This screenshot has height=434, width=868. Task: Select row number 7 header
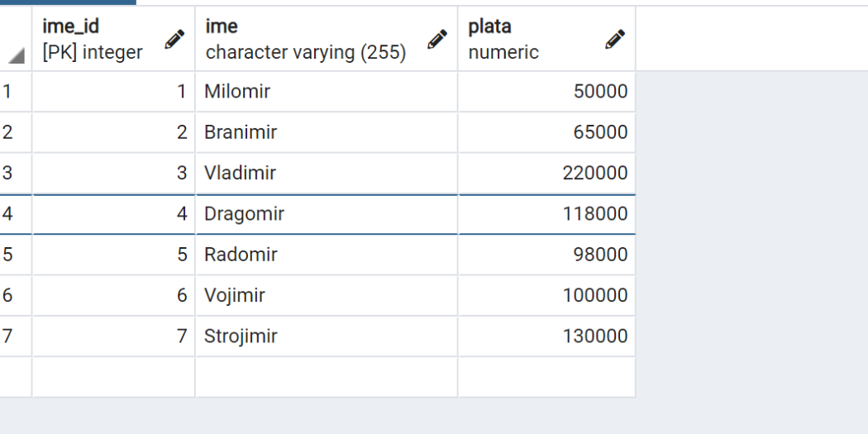click(x=16, y=336)
